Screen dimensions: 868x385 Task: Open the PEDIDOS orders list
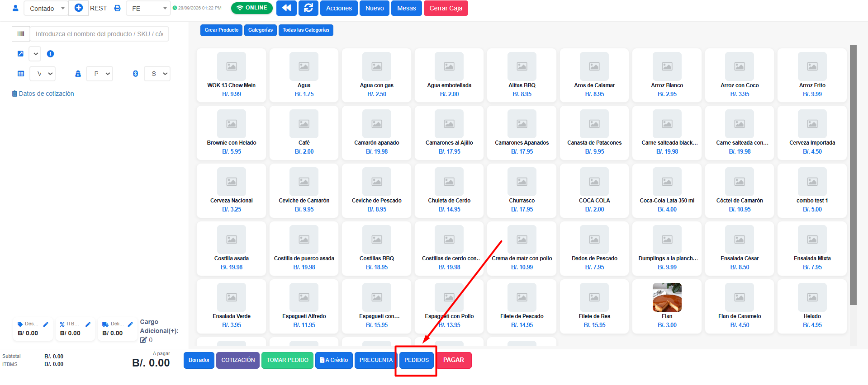tap(417, 360)
